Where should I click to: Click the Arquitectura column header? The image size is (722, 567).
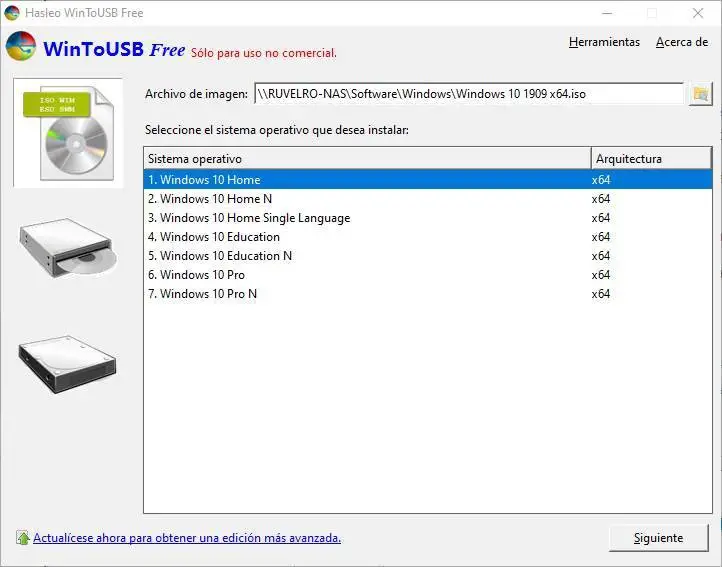click(652, 158)
